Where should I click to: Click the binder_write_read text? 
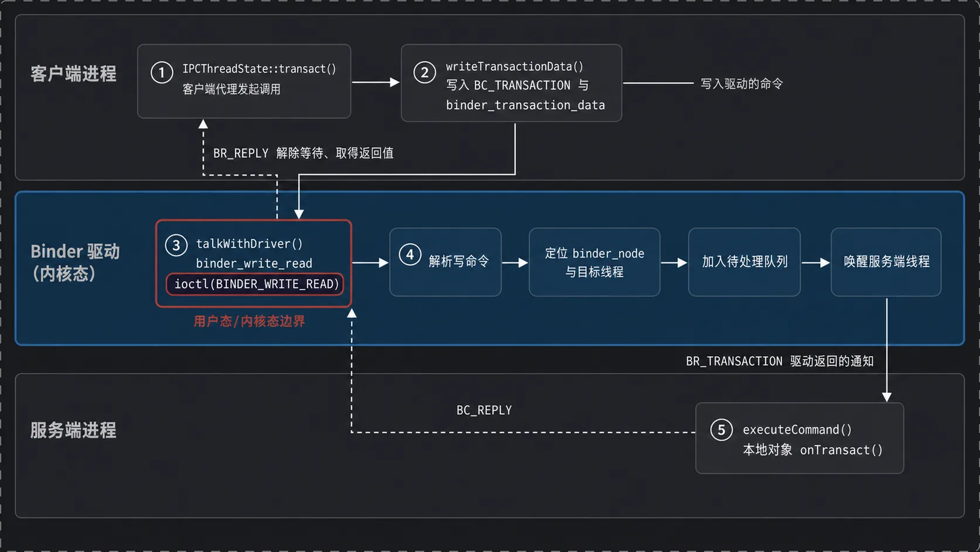[x=254, y=263]
